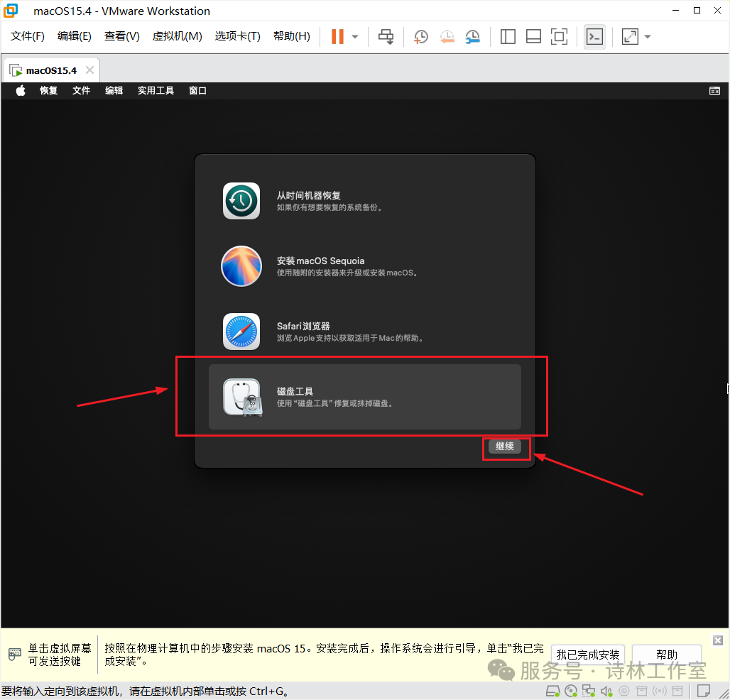The height and width of the screenshot is (700, 730).
Task: Open the power options dropdown arrow
Action: (x=355, y=36)
